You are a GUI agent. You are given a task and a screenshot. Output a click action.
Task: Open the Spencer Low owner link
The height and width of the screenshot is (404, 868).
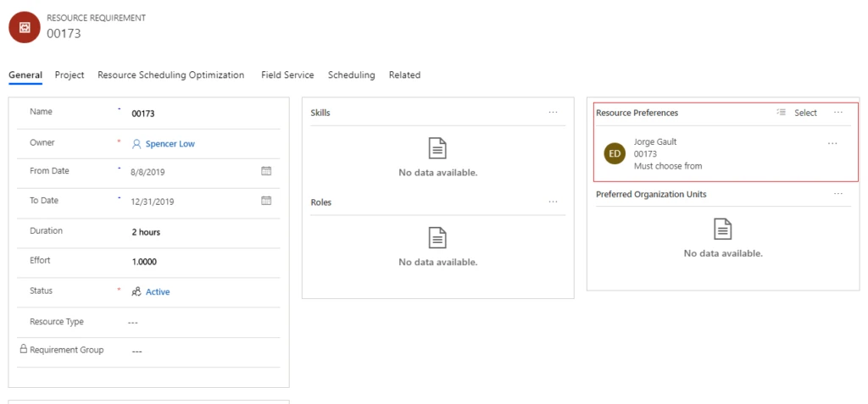[170, 144]
